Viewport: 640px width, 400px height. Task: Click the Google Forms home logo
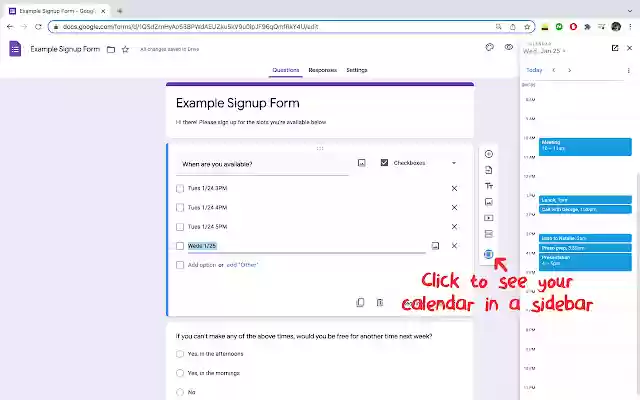[15, 49]
